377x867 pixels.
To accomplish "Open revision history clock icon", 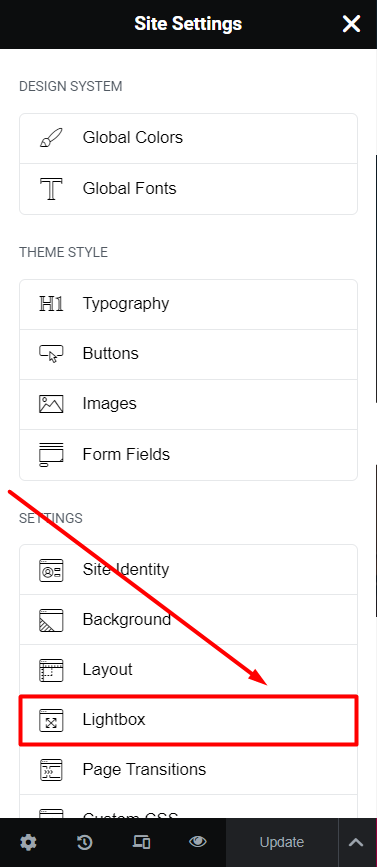I will [85, 843].
